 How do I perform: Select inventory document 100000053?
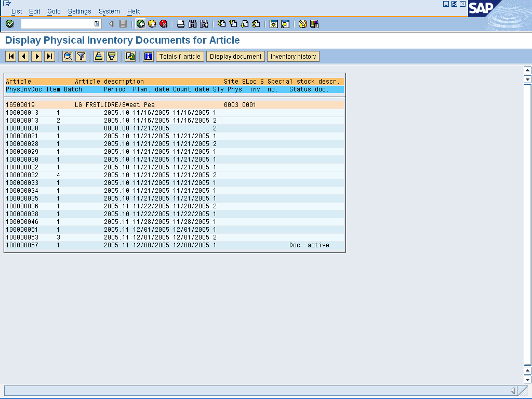pyautogui.click(x=22, y=237)
